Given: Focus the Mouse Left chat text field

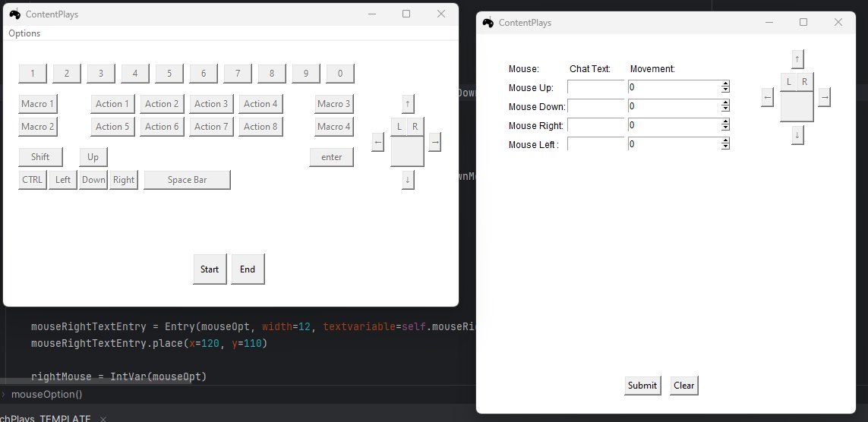Looking at the screenshot, I should (595, 143).
